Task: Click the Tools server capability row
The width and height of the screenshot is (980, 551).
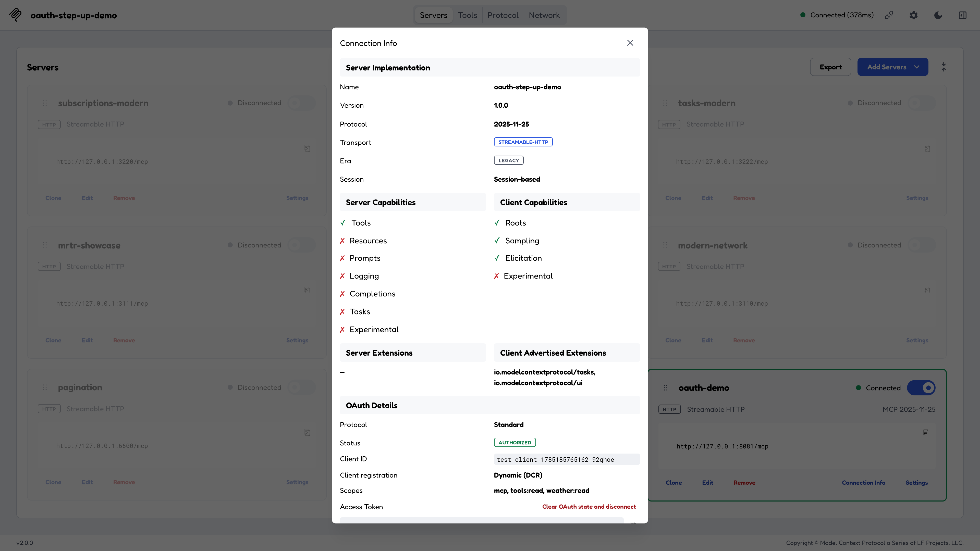Action: click(355, 223)
